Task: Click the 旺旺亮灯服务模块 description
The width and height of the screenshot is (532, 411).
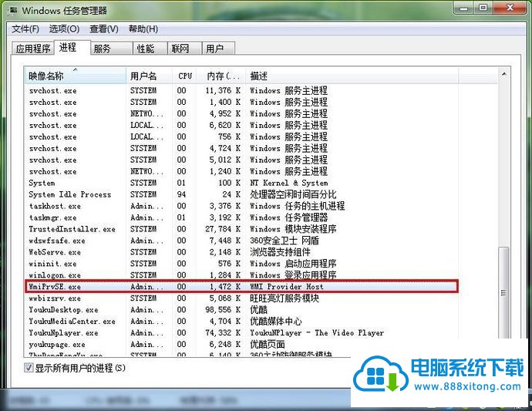Action: (x=285, y=298)
